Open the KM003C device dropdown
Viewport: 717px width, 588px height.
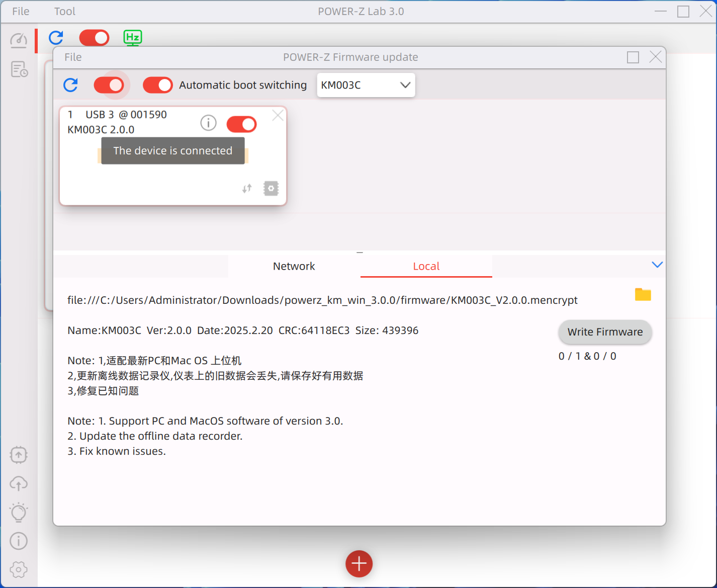(366, 85)
